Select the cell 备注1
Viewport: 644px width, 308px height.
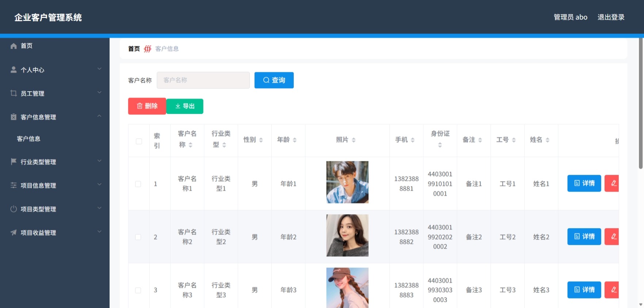(x=474, y=184)
